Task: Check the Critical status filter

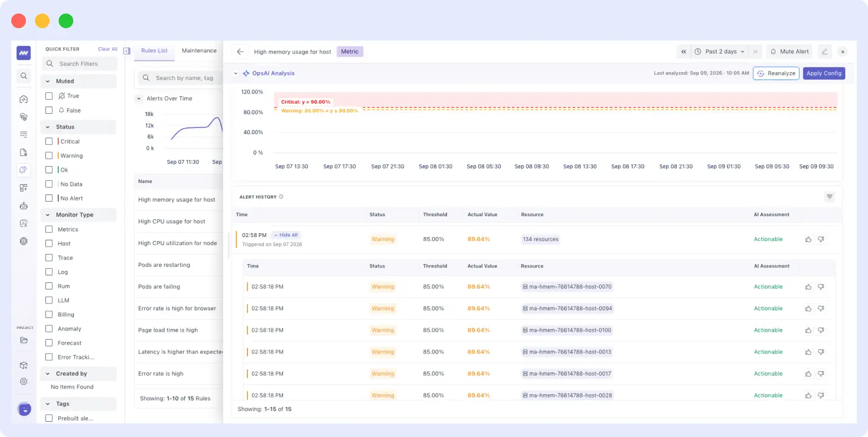Action: tap(49, 141)
